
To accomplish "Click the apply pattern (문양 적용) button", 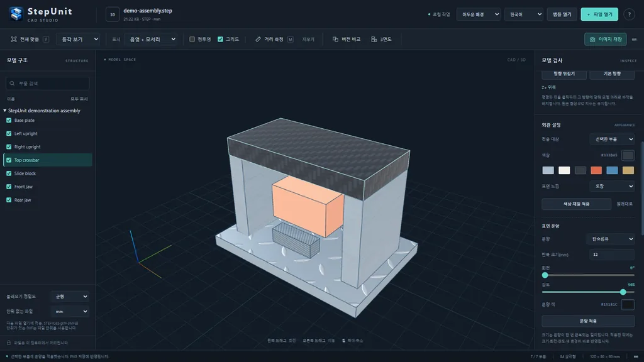I will click(588, 321).
